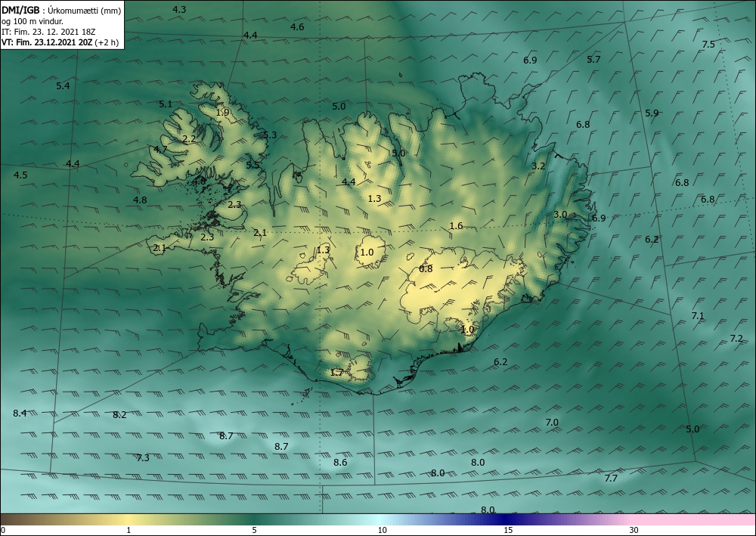This screenshot has width=756, height=536.
Task: Click the color scale label '0'
Action: (x=3, y=530)
